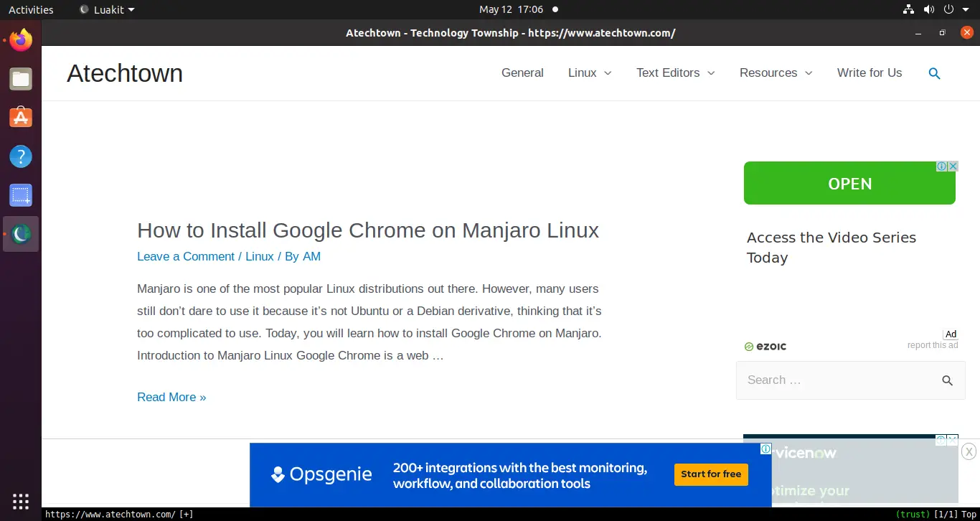Click the Read More link
The width and height of the screenshot is (980, 521).
click(x=171, y=397)
